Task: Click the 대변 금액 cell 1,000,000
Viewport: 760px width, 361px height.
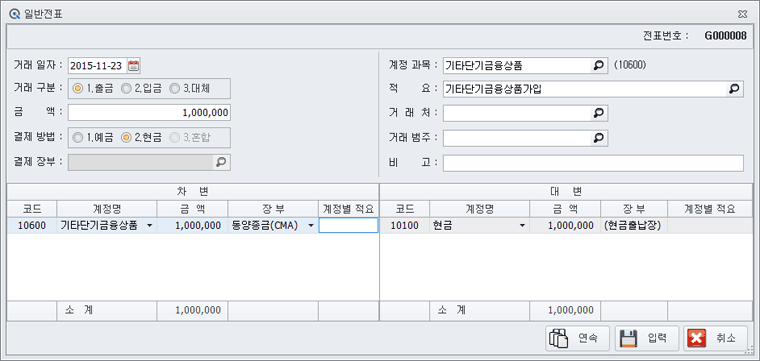Action: click(565, 225)
